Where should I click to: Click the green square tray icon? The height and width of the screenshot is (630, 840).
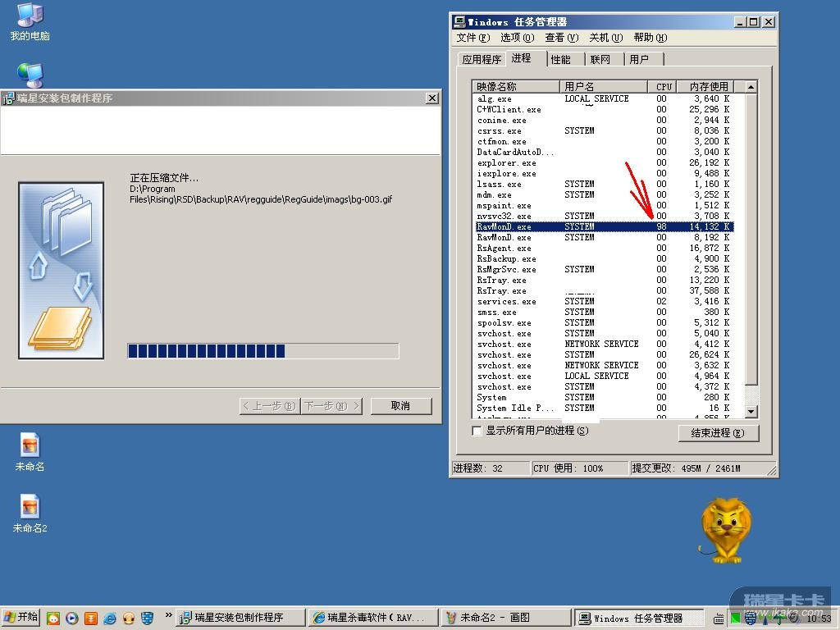735,619
